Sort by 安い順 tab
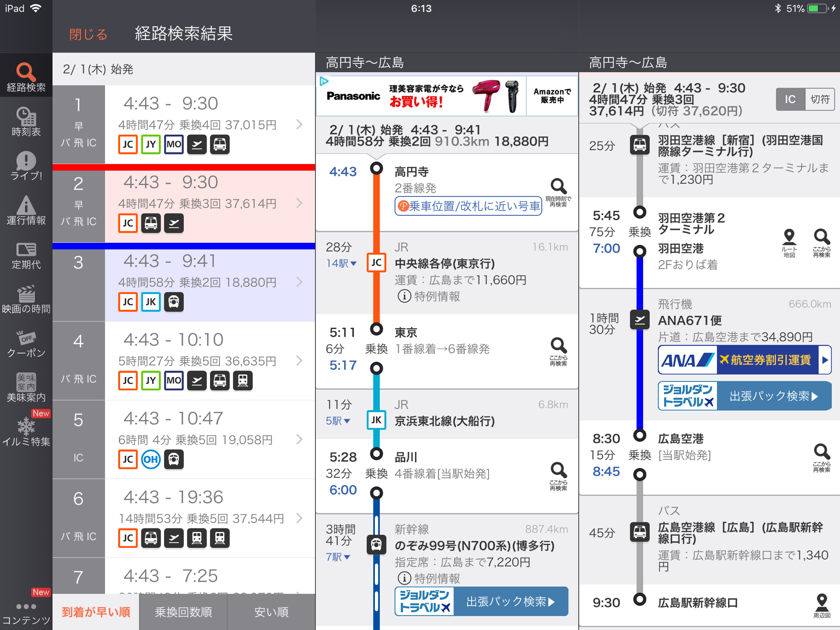The image size is (840, 630). 271,612
